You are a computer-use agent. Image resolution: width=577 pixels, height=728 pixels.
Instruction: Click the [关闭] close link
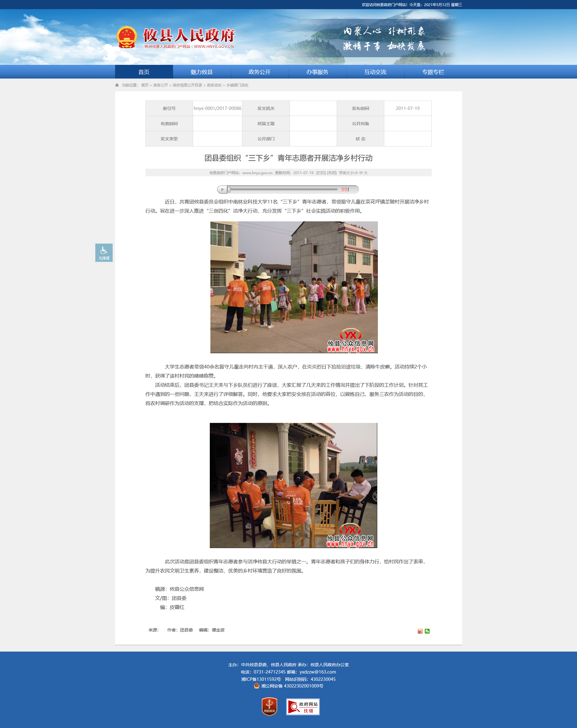(x=332, y=173)
